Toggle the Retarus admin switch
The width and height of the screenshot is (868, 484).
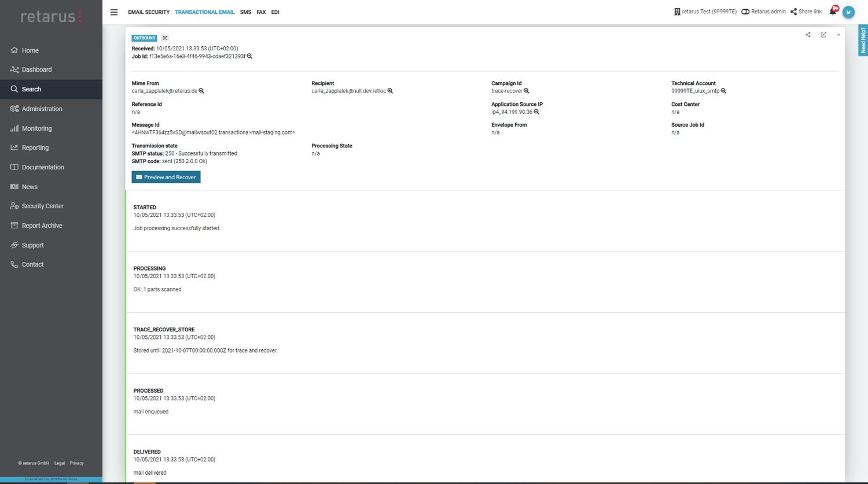pyautogui.click(x=745, y=12)
